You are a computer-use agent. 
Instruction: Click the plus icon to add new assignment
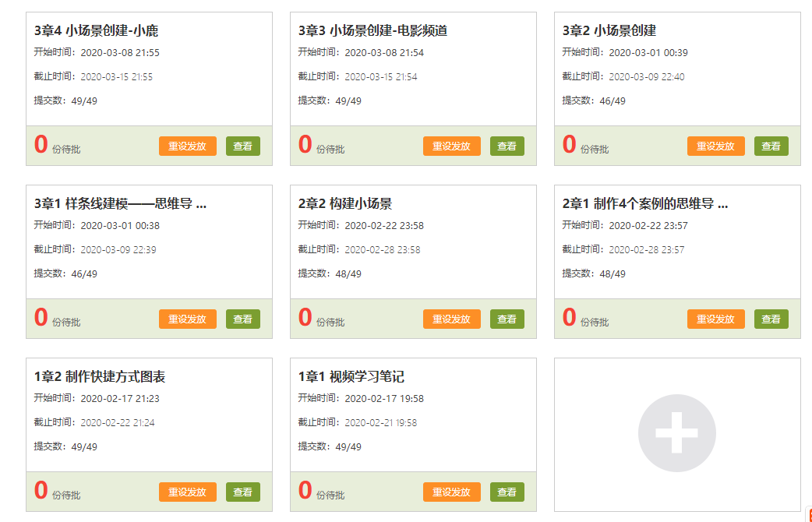[x=676, y=434]
